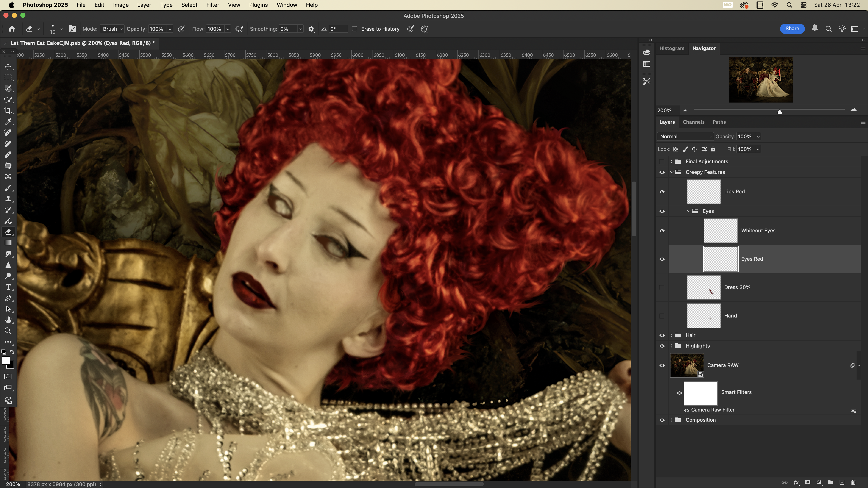The image size is (868, 488).
Task: Open the eraser Mode dropdown
Action: tap(112, 29)
